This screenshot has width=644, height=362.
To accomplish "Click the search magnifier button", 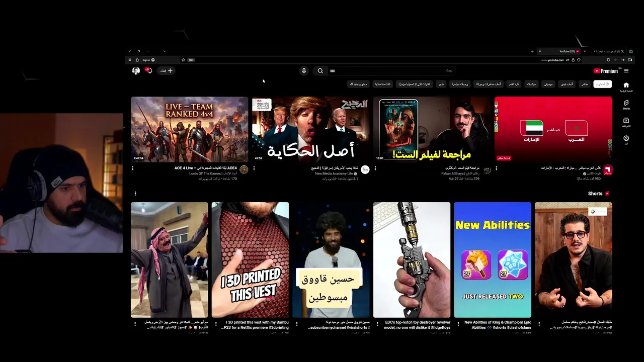I will point(320,71).
